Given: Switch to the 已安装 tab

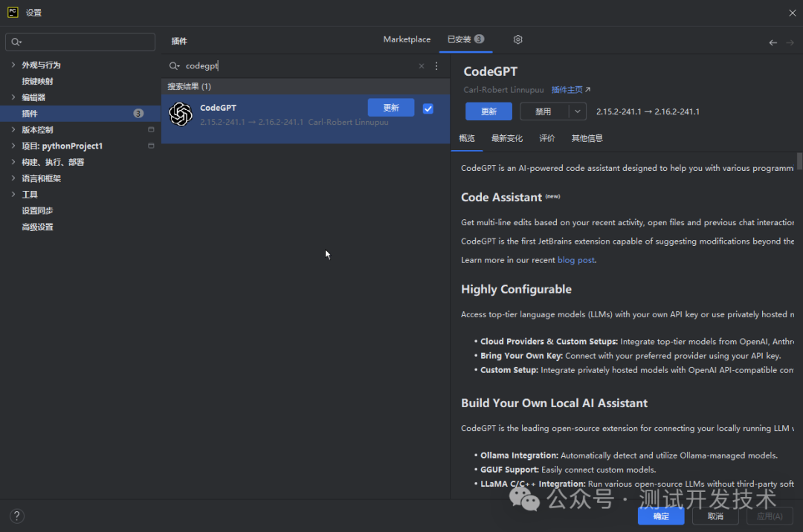Looking at the screenshot, I should tap(465, 39).
